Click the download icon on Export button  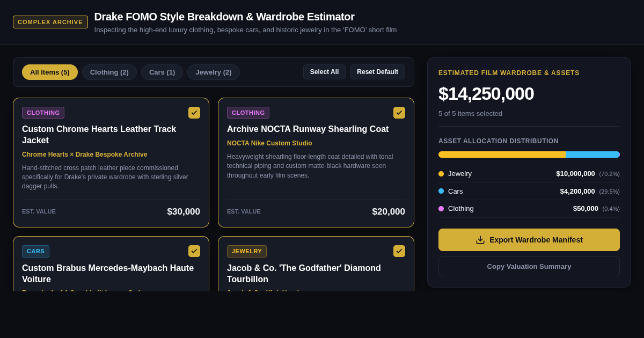480,240
